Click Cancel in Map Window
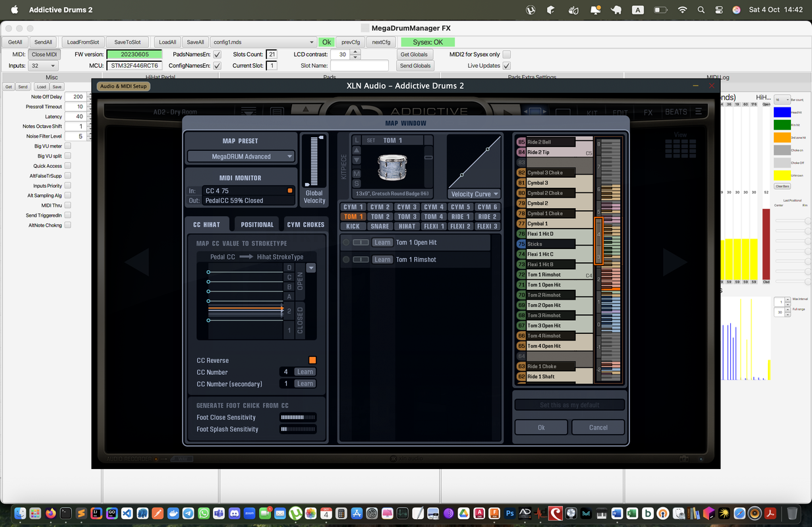 point(598,428)
